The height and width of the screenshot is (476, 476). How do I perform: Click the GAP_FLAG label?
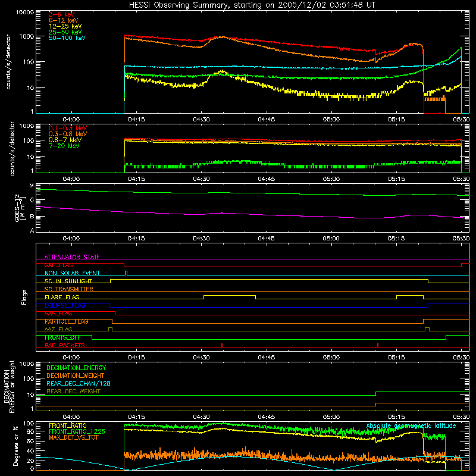58,265
